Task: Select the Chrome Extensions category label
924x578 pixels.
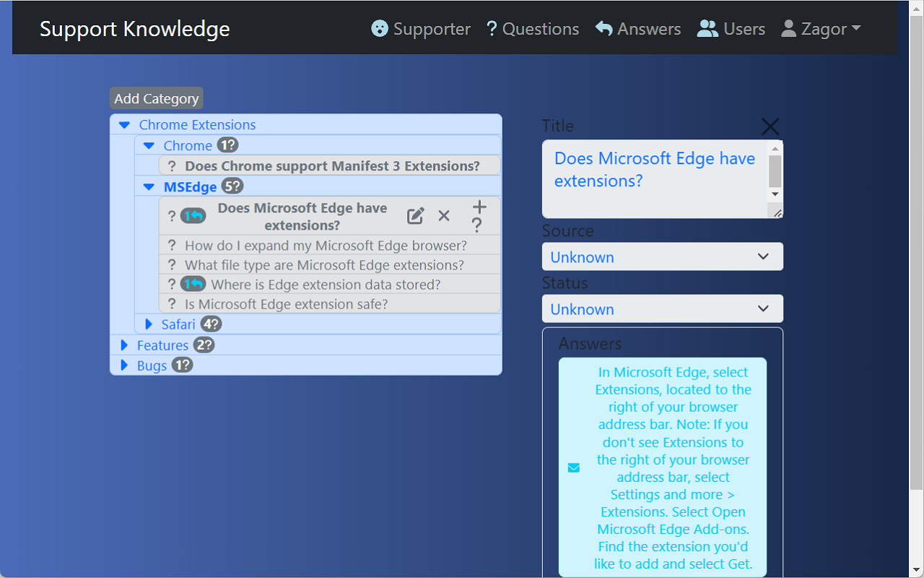Action: coord(197,125)
